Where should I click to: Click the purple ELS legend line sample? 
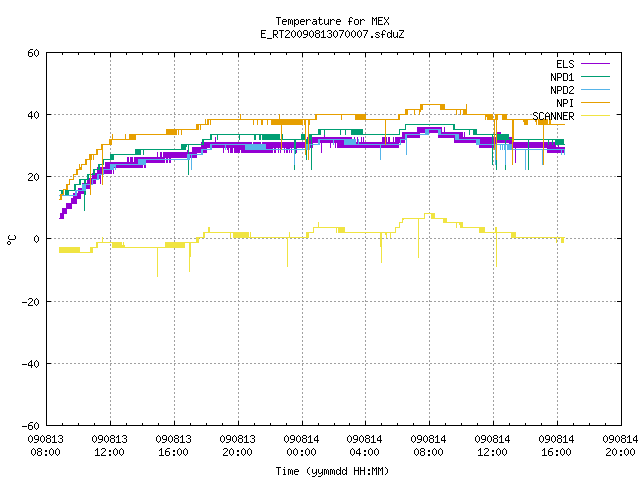(x=596, y=64)
